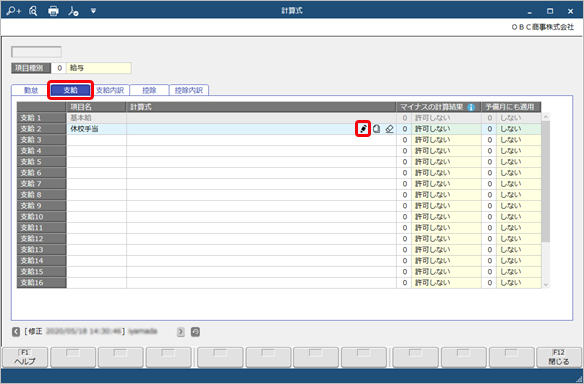Go to previous history with left arrow

pos(16,331)
